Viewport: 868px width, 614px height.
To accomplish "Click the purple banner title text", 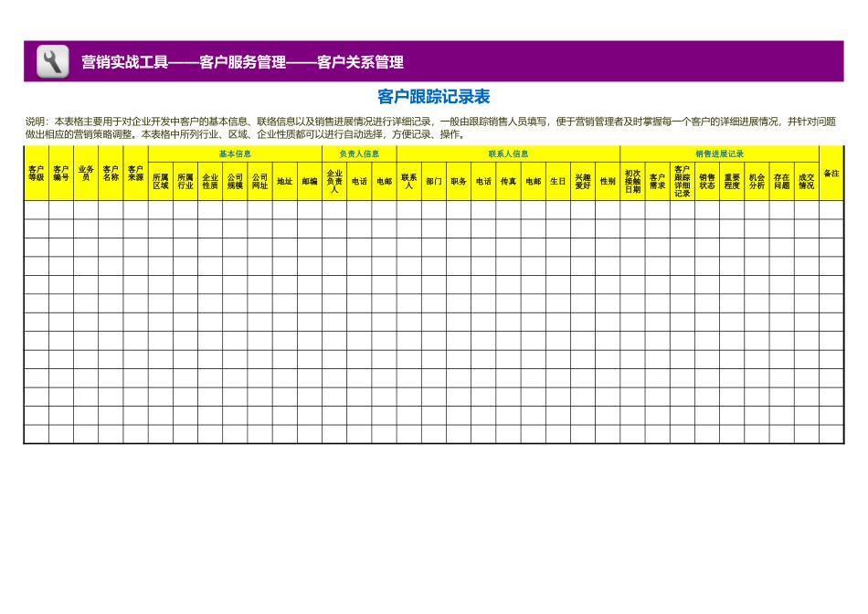I will point(242,62).
